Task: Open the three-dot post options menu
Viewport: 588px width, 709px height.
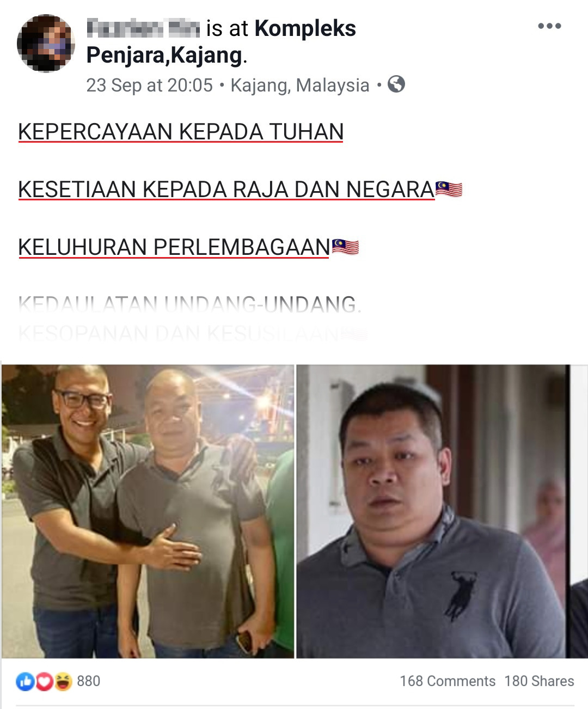Action: tap(549, 26)
